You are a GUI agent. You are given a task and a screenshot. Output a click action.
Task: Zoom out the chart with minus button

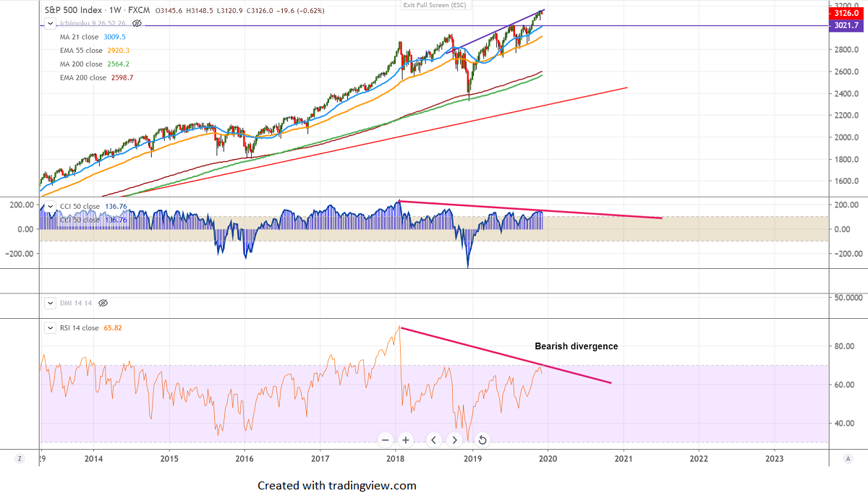[x=385, y=440]
